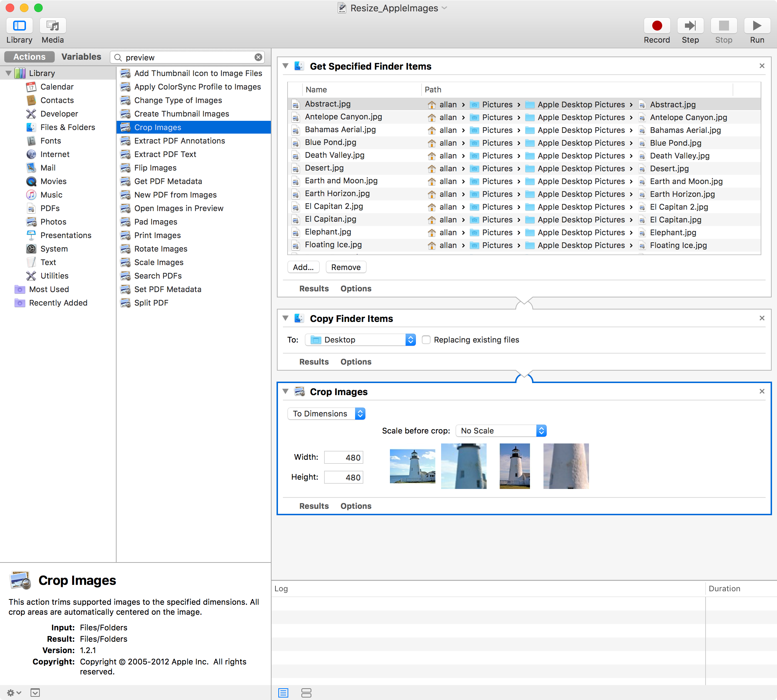Collapse the Library tree

point(9,73)
